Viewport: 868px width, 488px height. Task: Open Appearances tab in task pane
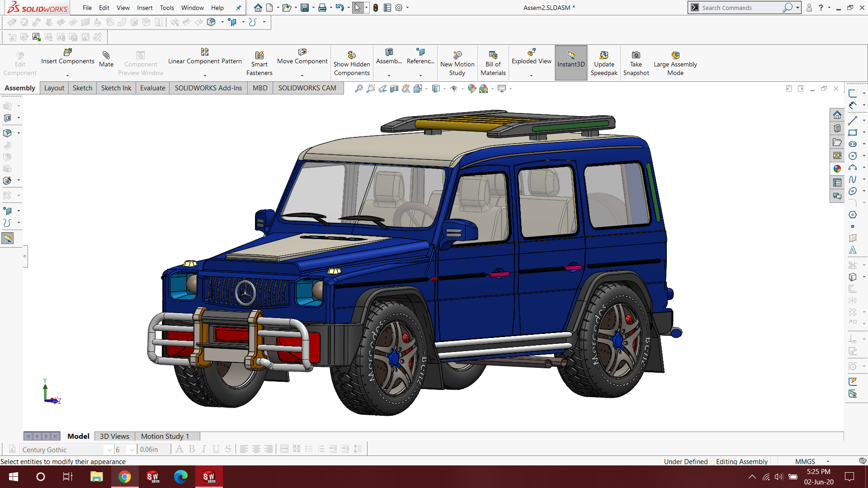coord(837,169)
